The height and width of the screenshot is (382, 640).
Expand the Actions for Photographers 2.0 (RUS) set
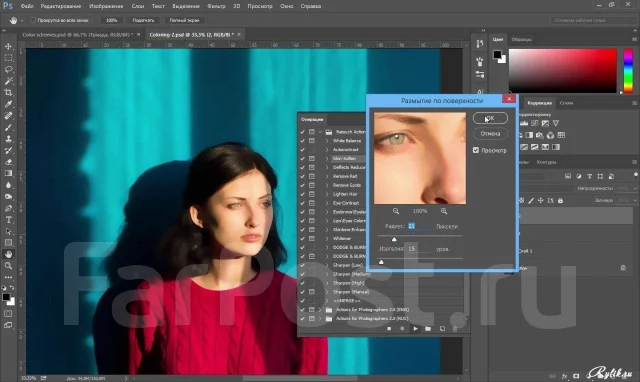pos(320,318)
